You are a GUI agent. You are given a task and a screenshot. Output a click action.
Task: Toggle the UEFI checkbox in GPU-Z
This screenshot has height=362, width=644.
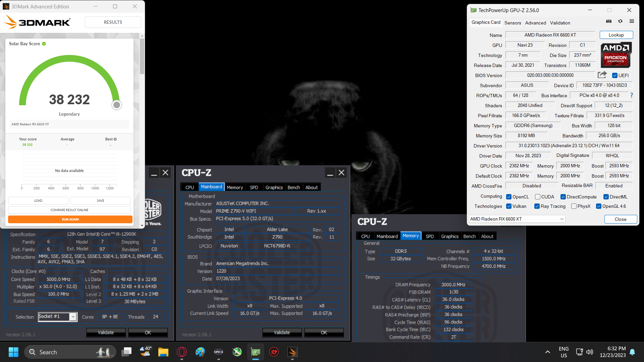tap(615, 75)
